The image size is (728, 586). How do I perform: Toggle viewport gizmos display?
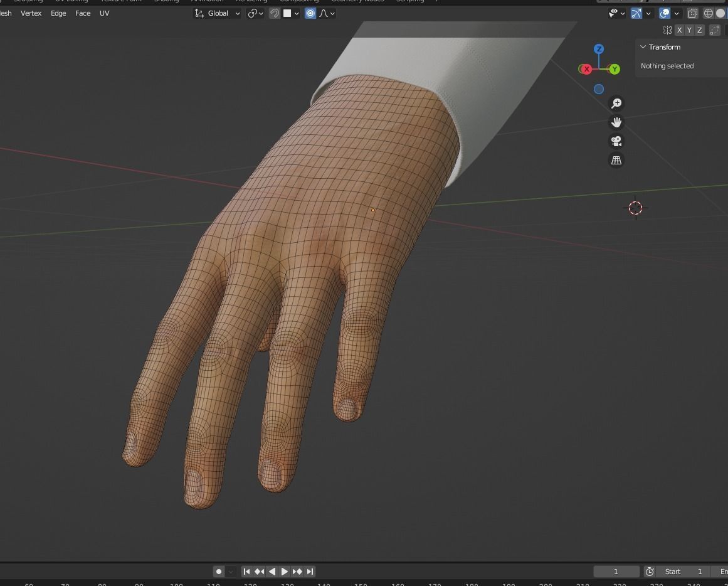(x=636, y=13)
